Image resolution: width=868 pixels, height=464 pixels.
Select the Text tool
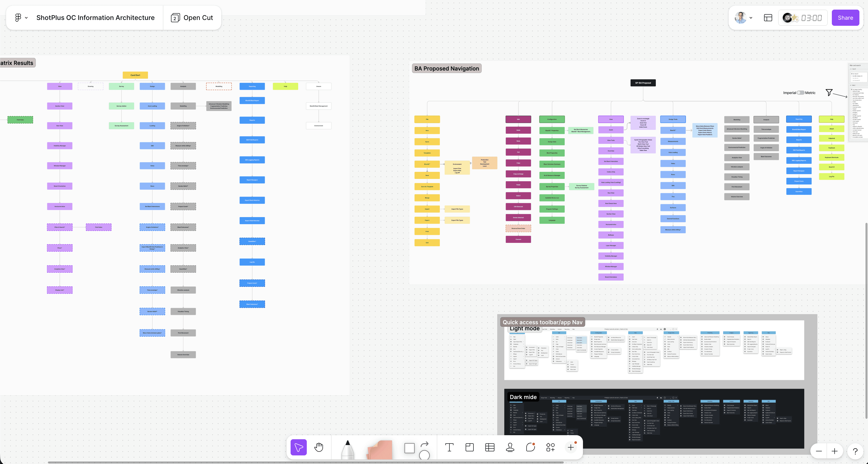coord(449,447)
